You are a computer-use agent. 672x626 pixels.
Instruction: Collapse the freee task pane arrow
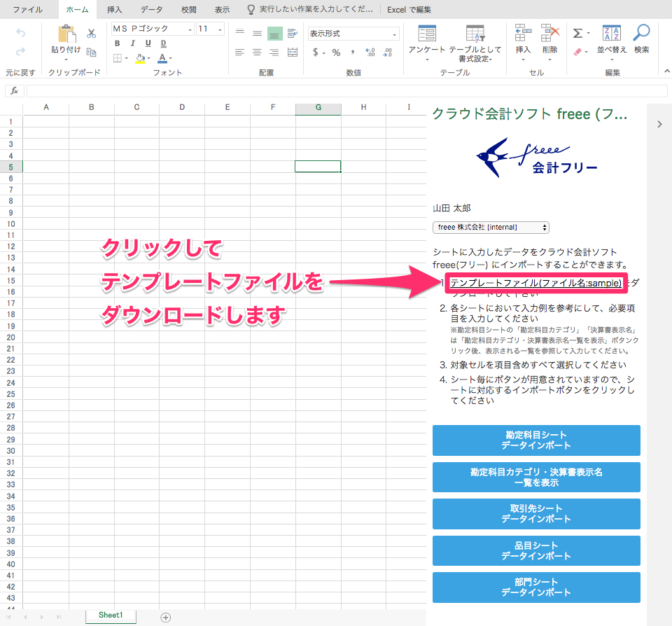coord(659,125)
